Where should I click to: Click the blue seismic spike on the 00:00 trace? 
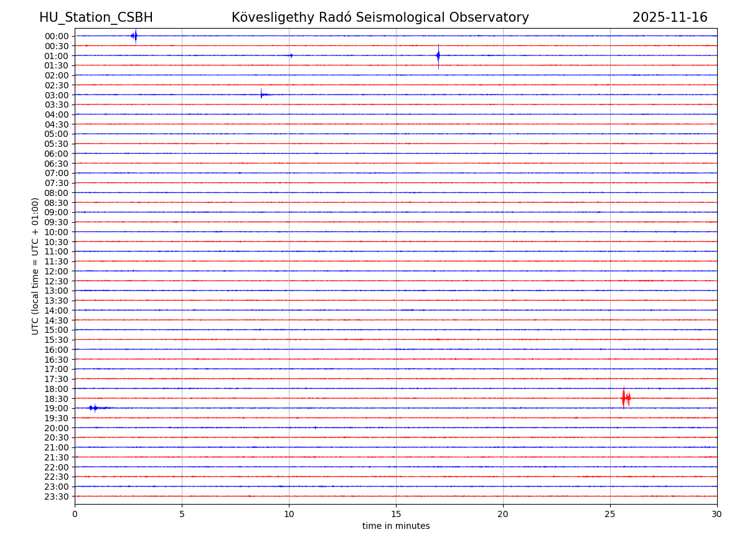coord(134,36)
